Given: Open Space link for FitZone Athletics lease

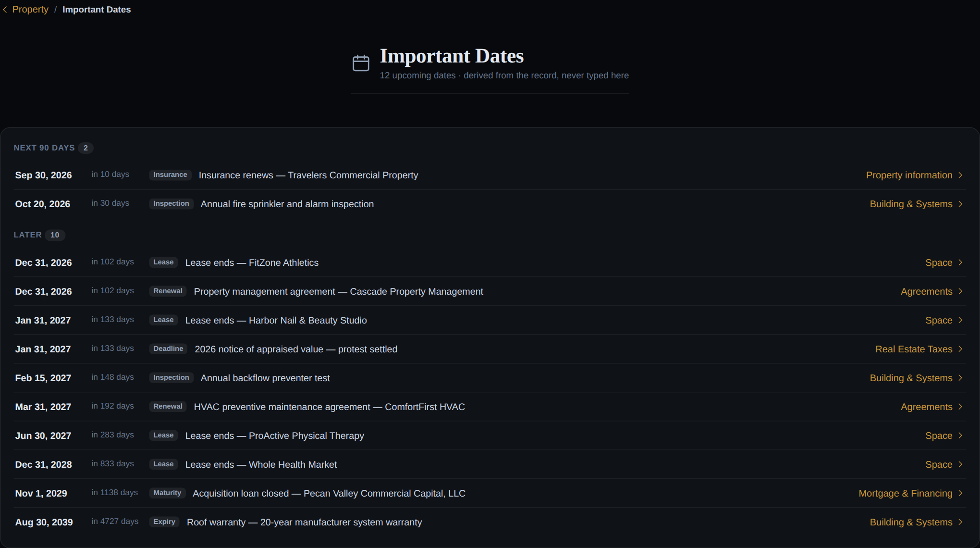Looking at the screenshot, I should [939, 263].
